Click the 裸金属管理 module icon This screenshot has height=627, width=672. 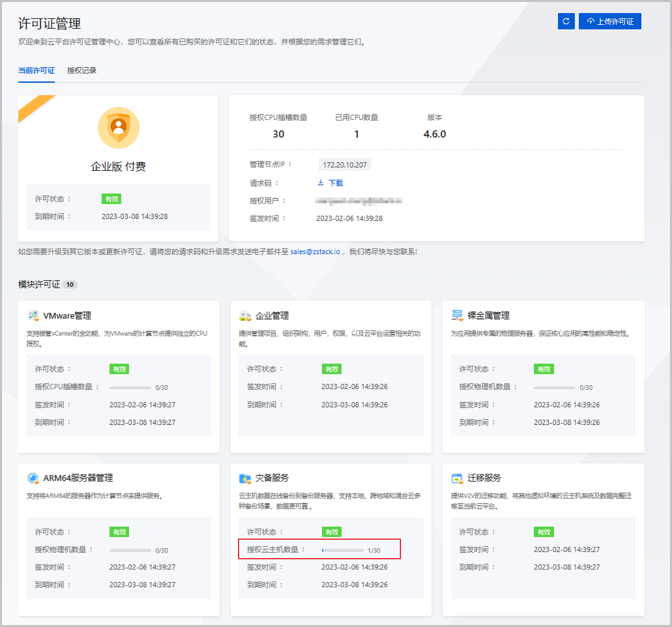(x=458, y=316)
